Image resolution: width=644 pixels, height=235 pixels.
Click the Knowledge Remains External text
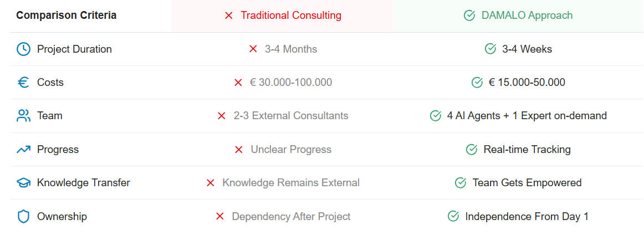click(291, 183)
